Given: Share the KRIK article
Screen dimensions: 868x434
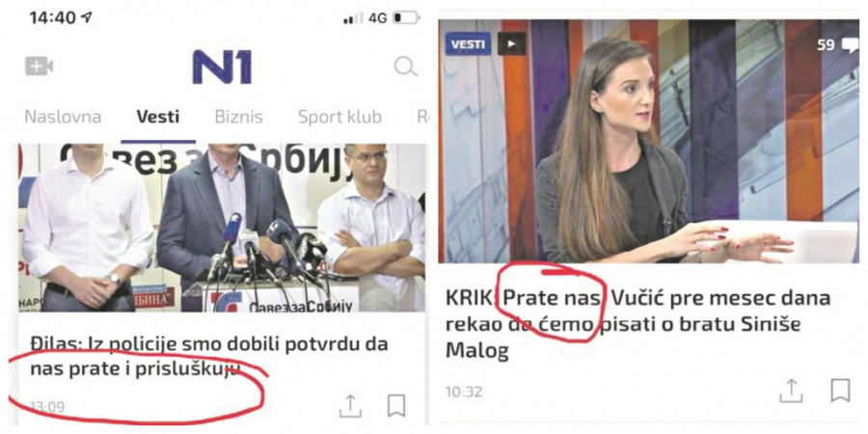Looking at the screenshot, I should pyautogui.click(x=791, y=391).
